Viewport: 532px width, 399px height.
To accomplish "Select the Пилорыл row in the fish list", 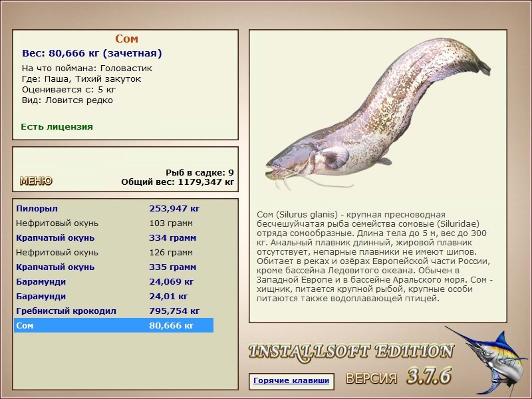I will pyautogui.click(x=114, y=208).
